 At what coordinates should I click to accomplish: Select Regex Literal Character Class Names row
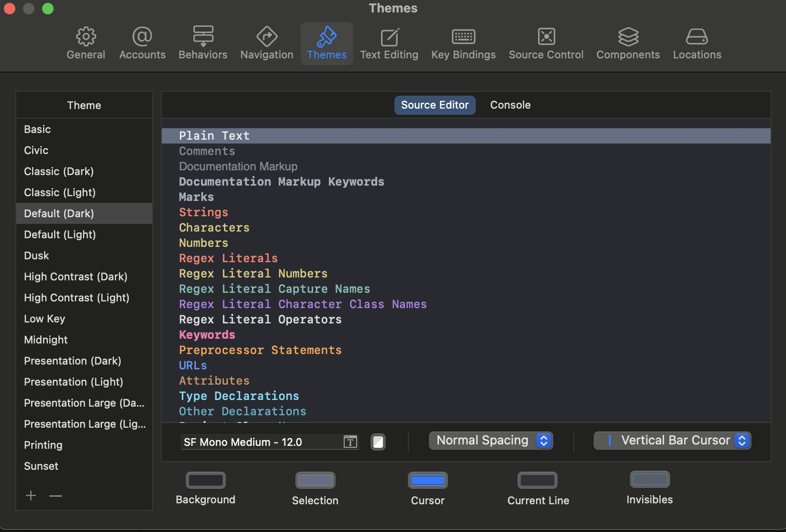[x=466, y=304]
